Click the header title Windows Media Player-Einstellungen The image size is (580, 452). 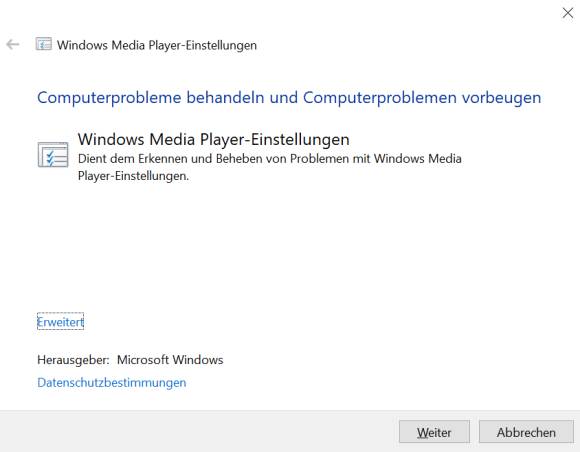pos(157,45)
